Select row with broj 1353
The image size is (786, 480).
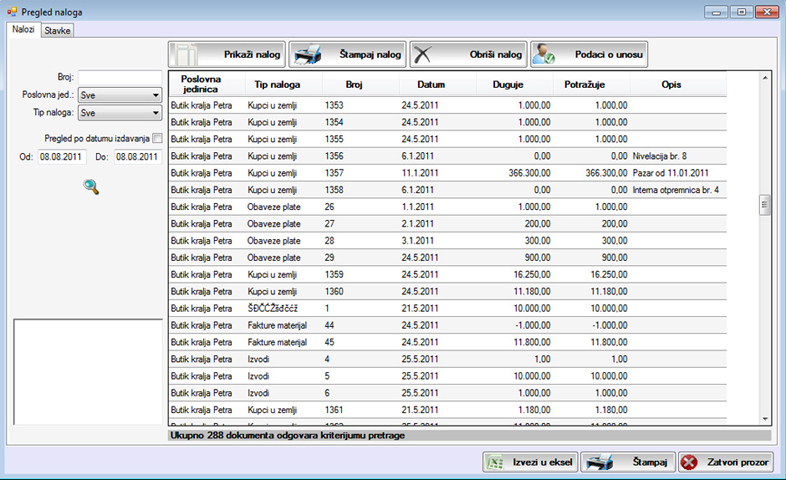pos(448,105)
